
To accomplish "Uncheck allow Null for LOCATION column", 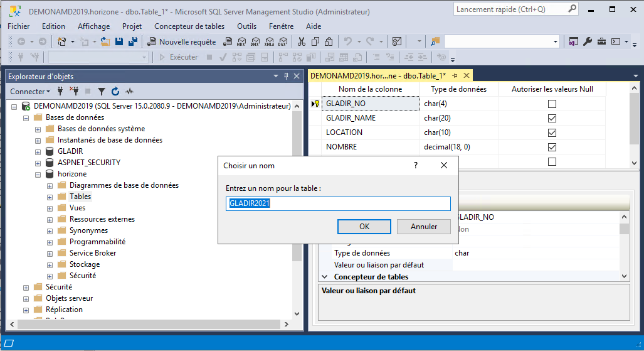I will [x=552, y=132].
